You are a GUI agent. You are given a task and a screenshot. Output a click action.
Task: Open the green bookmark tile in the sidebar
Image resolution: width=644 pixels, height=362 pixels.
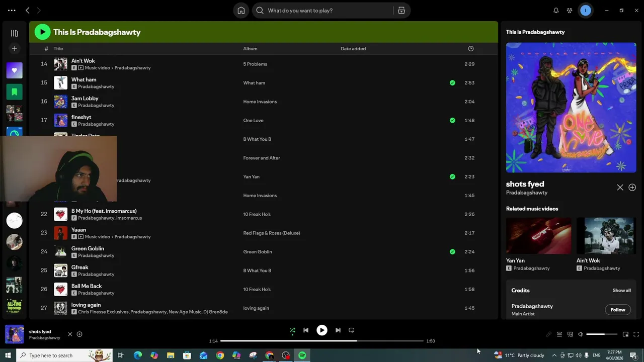(x=14, y=92)
